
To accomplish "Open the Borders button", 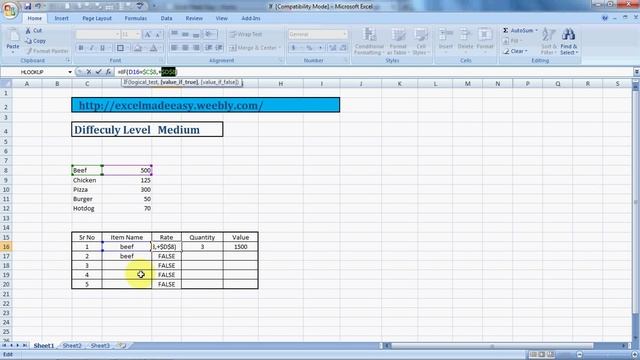I will 121,48.
